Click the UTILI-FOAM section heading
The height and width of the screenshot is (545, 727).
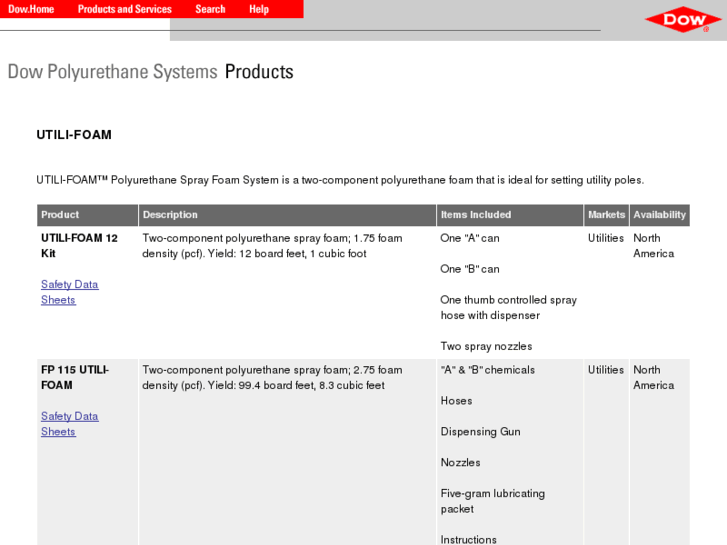74,135
